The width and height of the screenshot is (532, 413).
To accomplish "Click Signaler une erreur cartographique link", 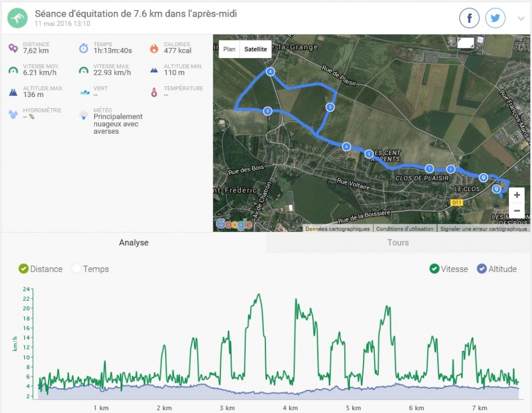I will tap(484, 228).
